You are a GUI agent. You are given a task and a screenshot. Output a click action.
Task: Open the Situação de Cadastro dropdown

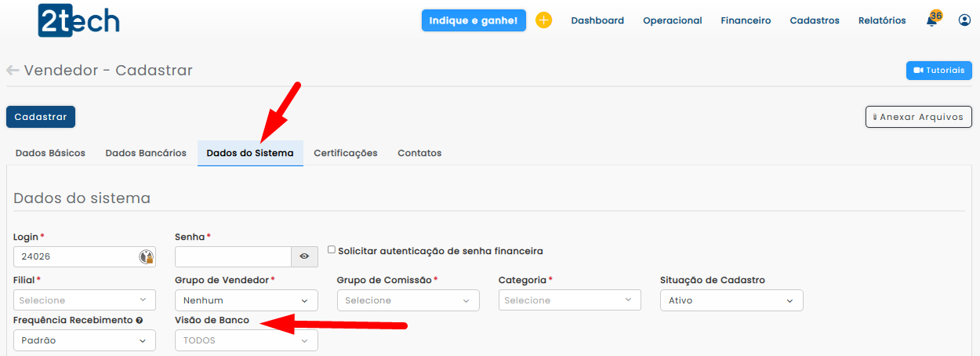pos(731,300)
